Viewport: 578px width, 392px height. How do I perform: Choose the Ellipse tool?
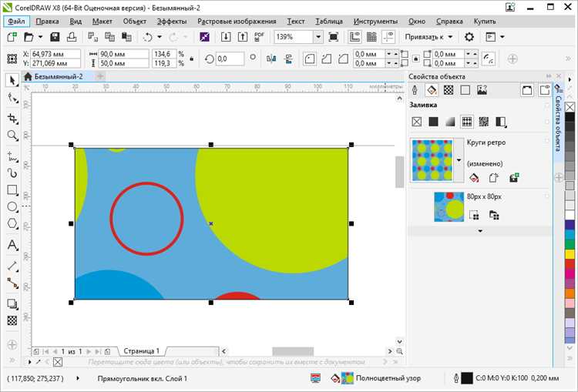tap(12, 206)
